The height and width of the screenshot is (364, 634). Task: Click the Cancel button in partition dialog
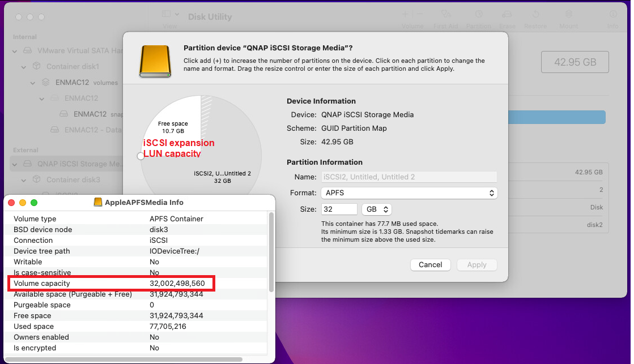pyautogui.click(x=430, y=264)
